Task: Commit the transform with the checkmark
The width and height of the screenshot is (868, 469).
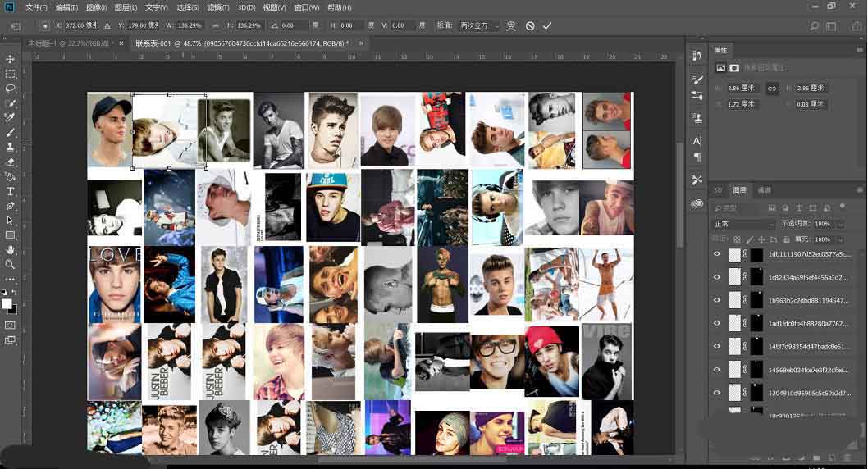Action: tap(547, 26)
